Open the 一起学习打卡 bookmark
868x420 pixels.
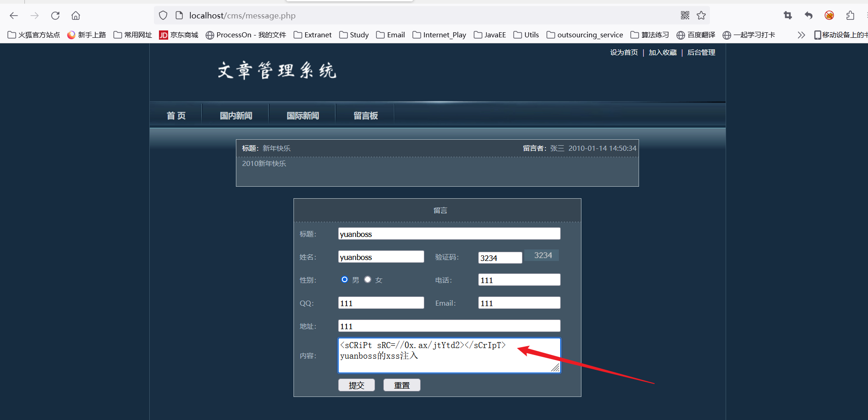point(749,35)
